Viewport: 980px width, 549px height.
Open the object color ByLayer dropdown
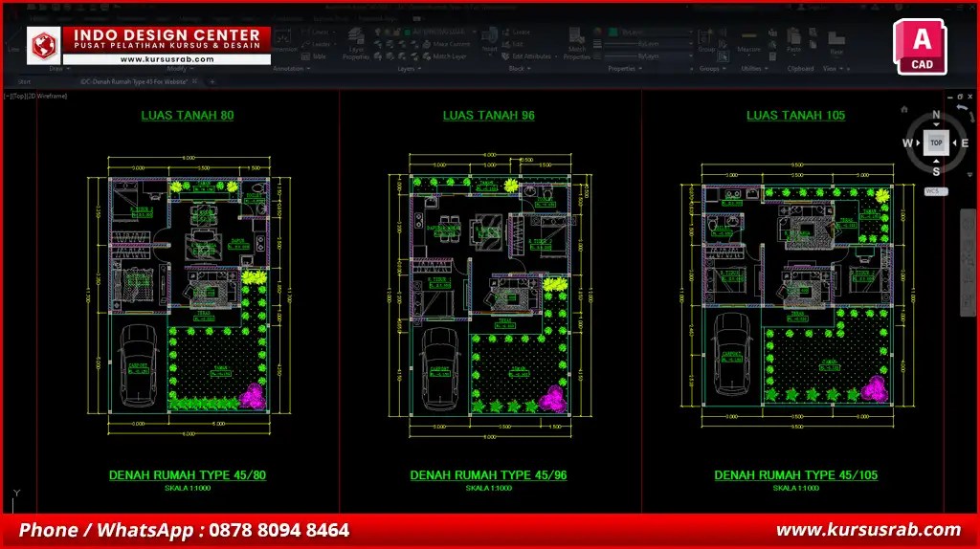651,32
